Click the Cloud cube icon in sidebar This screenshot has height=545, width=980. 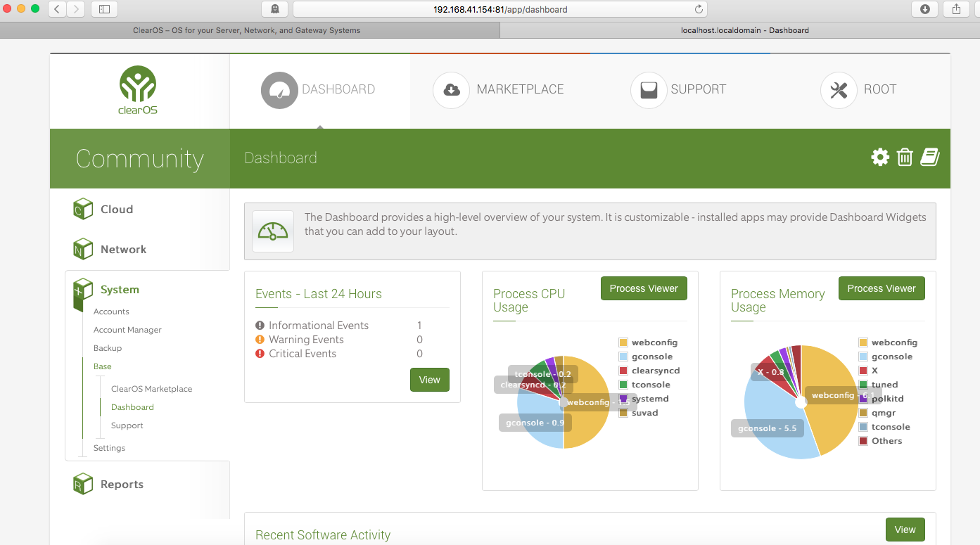point(83,209)
